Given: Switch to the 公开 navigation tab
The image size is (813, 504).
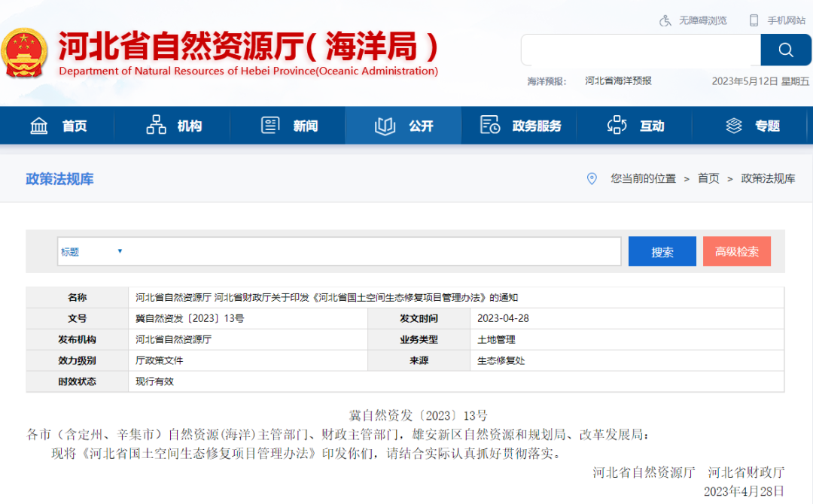Looking at the screenshot, I should click(x=403, y=125).
